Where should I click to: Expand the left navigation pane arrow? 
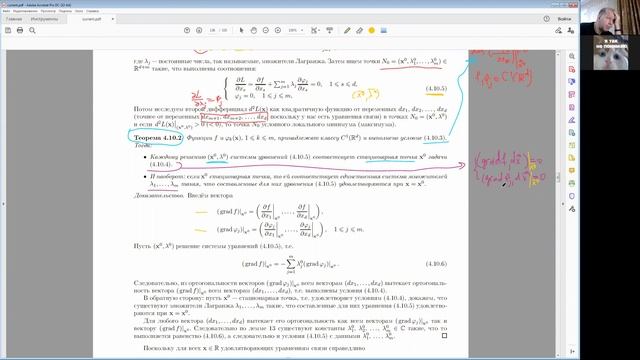pyautogui.click(x=3, y=203)
